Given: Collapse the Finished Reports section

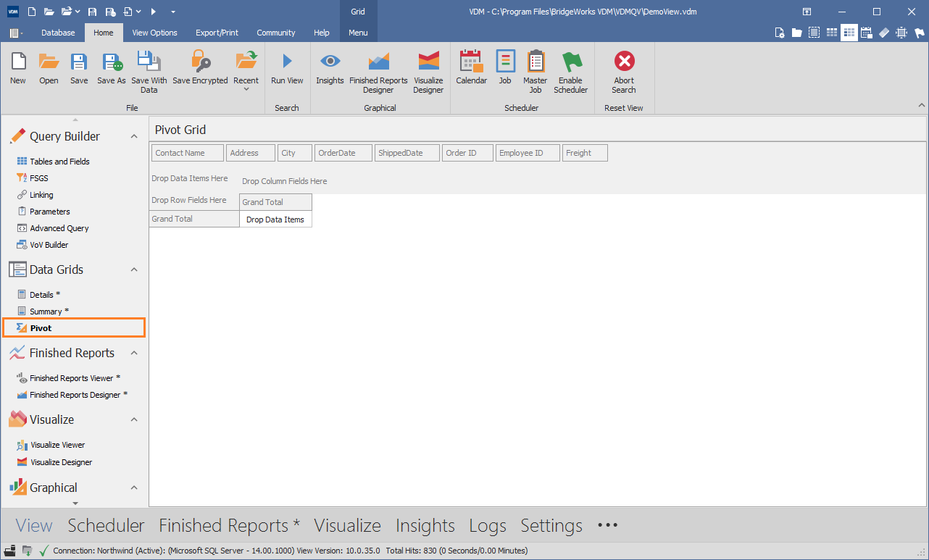Looking at the screenshot, I should click(133, 353).
